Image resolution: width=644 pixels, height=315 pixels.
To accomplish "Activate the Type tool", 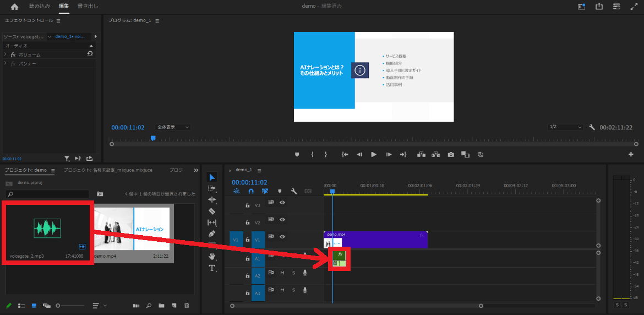I will (212, 268).
